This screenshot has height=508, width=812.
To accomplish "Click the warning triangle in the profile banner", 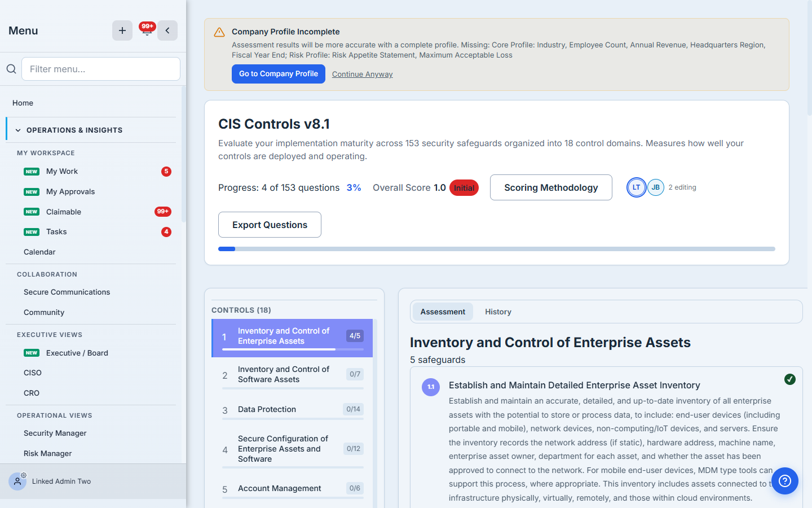I will tap(219, 33).
